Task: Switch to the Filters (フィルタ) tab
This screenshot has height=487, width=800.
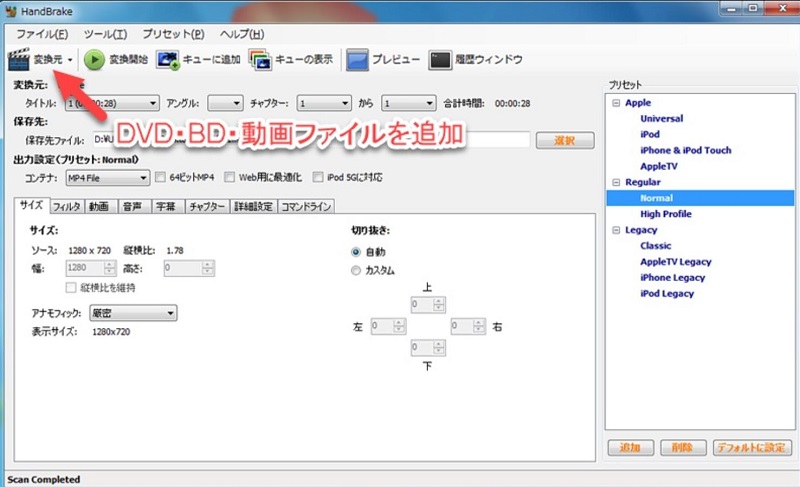Action: point(66,207)
